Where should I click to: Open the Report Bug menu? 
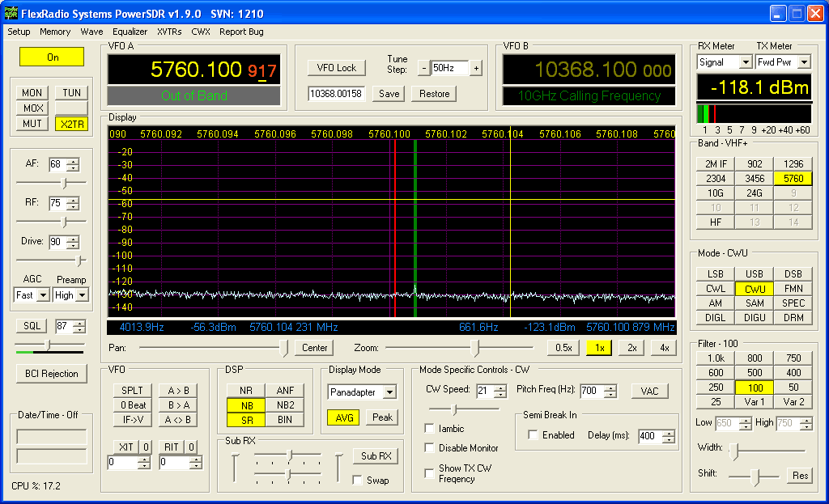pos(241,32)
